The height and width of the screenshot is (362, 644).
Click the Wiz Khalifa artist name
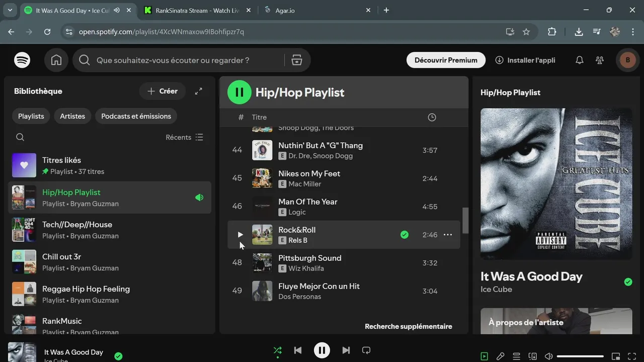click(x=306, y=268)
